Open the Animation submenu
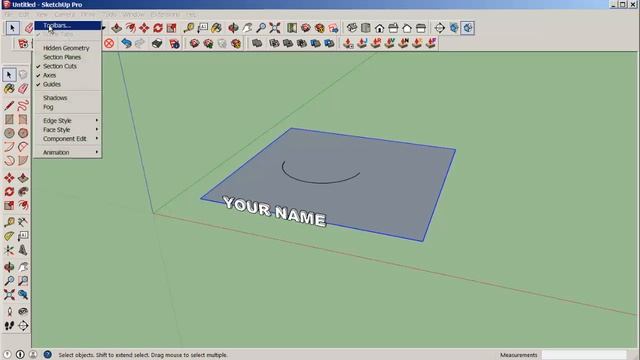 pos(67,152)
